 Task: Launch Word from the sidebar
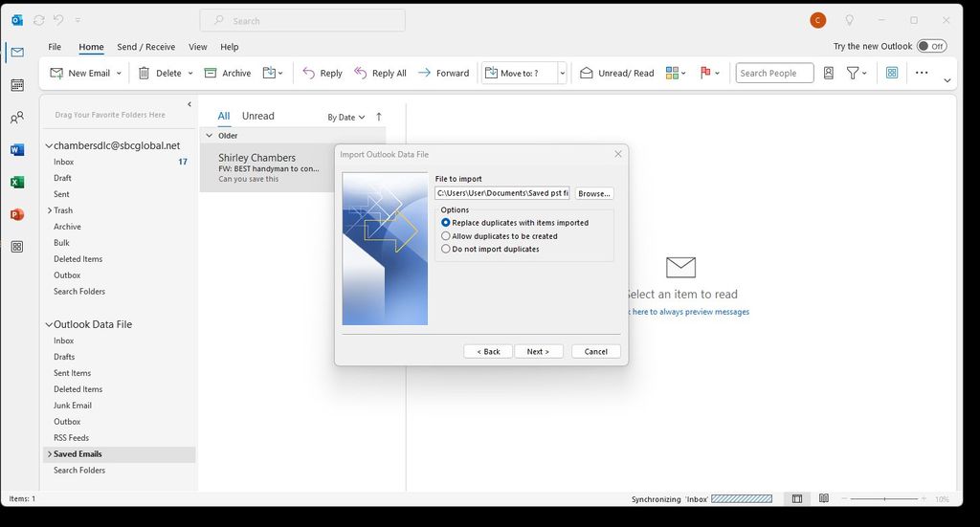coord(17,150)
